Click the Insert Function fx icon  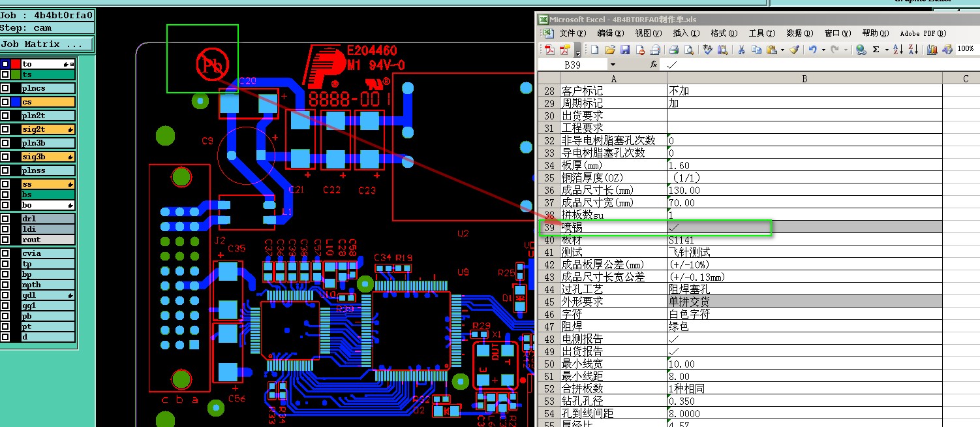point(654,65)
